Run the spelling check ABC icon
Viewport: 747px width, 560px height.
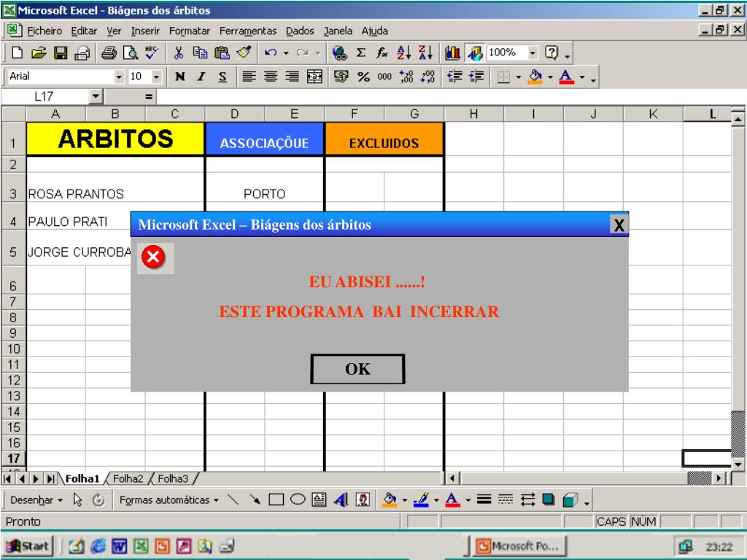[x=152, y=52]
